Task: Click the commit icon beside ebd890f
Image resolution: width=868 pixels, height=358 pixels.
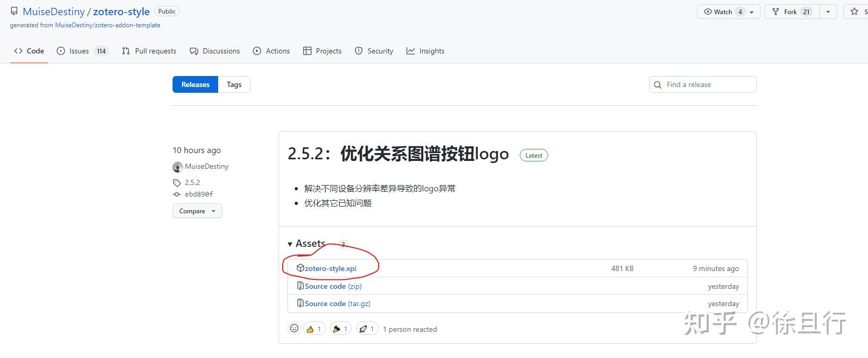Action: (177, 194)
